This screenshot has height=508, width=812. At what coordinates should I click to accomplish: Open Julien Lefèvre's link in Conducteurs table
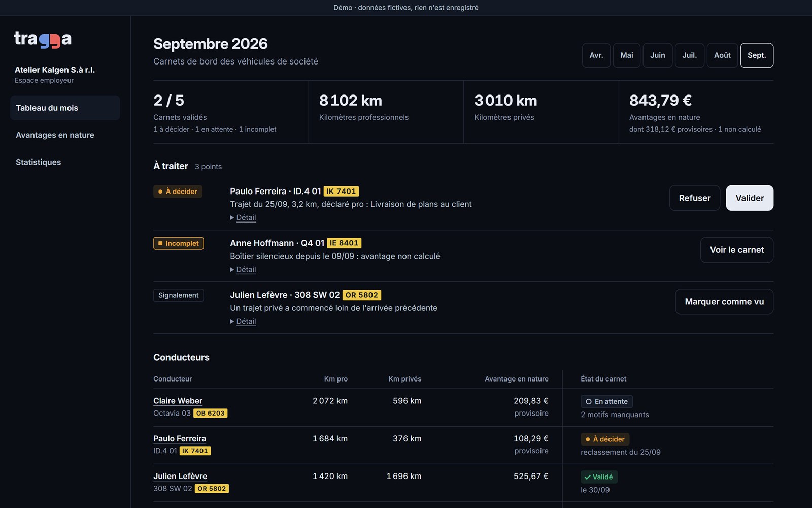[180, 476]
